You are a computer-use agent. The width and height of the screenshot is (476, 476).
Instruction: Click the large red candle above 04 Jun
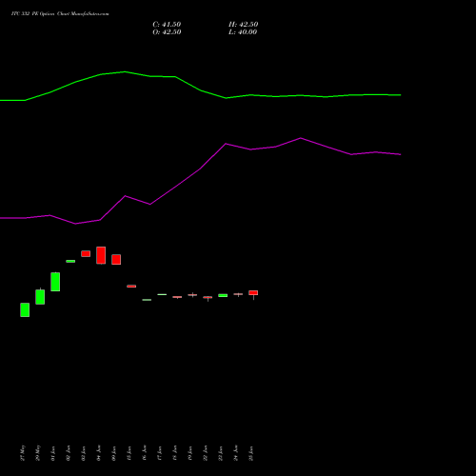click(x=101, y=255)
